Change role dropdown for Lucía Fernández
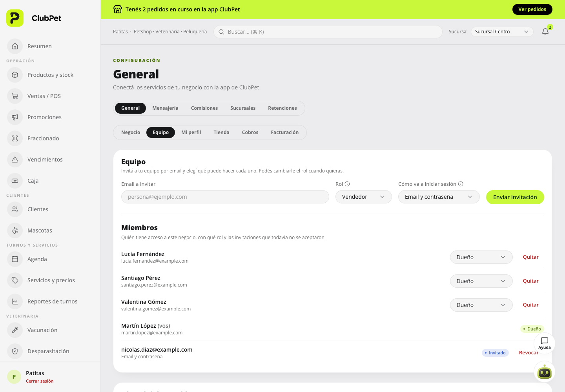The width and height of the screenshot is (565, 392). 481,257
